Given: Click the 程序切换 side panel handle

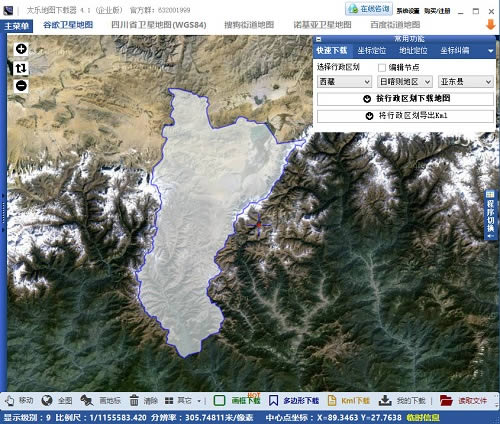Looking at the screenshot, I should click(x=490, y=215).
